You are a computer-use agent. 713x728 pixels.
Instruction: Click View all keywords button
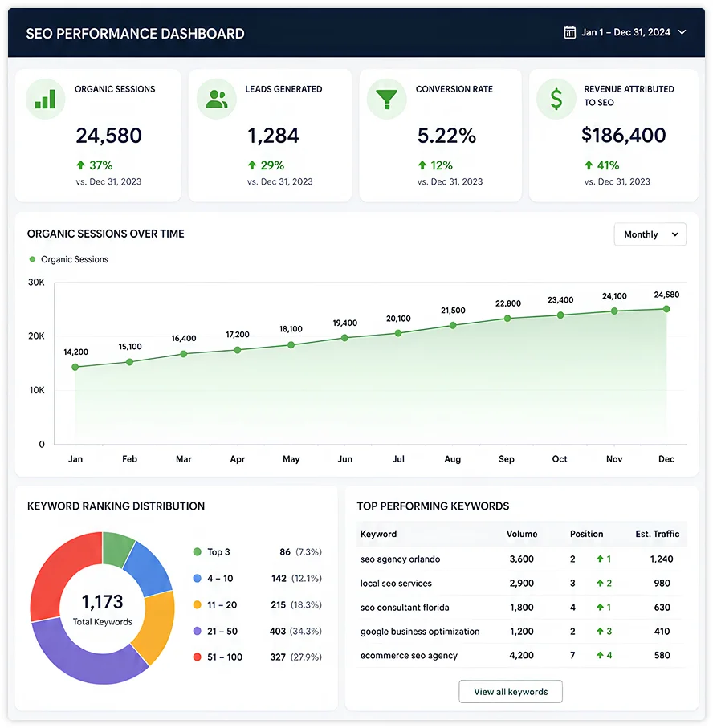click(511, 692)
